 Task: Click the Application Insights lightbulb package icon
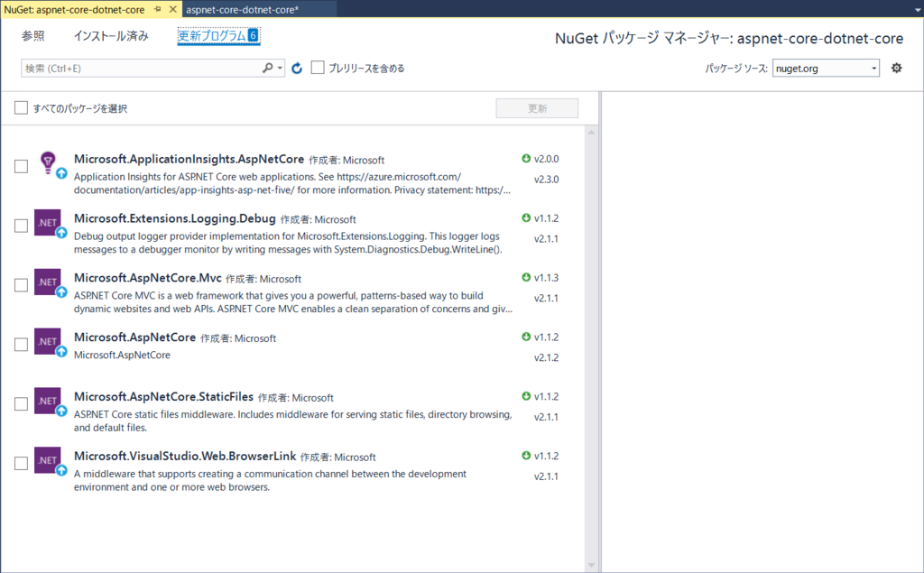(x=48, y=162)
